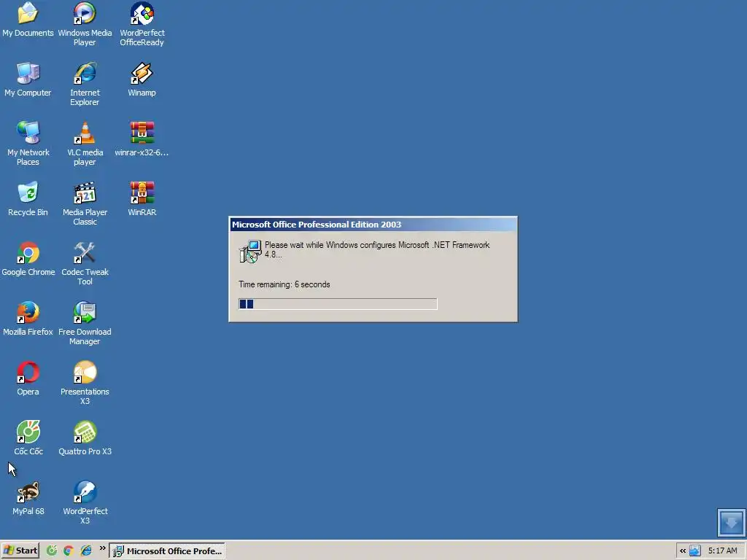The image size is (747, 560).
Task: Launch Cốc Cốc from Quick Launch bar
Action: (x=52, y=551)
